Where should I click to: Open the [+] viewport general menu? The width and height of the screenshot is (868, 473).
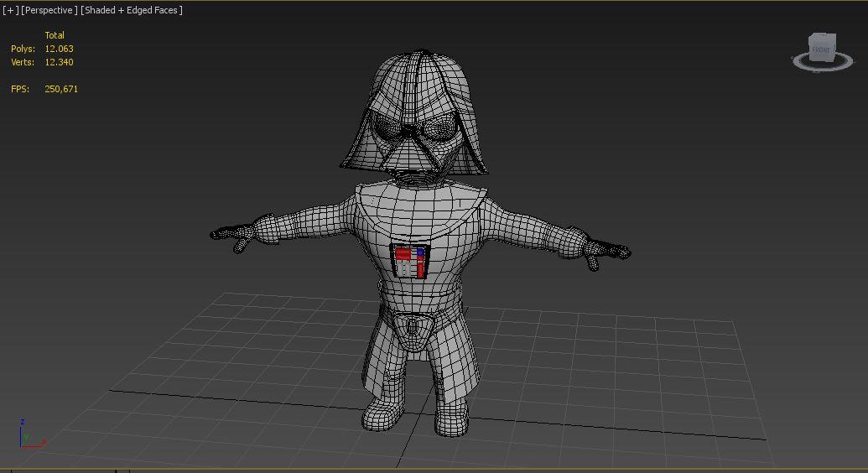coord(10,10)
